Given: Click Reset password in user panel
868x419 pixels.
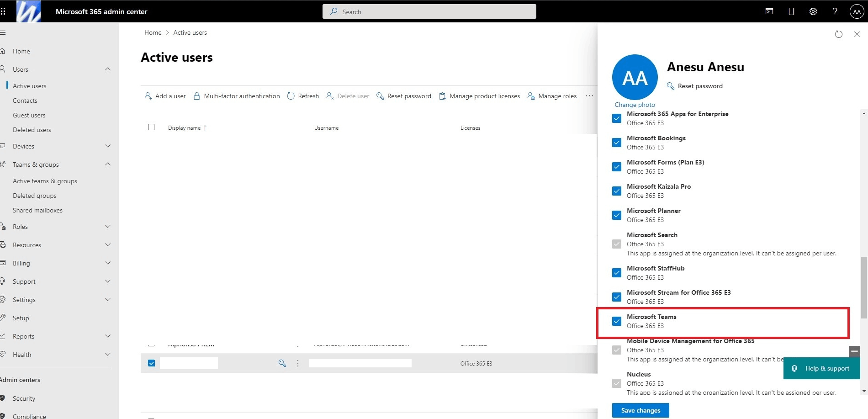Looking at the screenshot, I should click(x=695, y=86).
